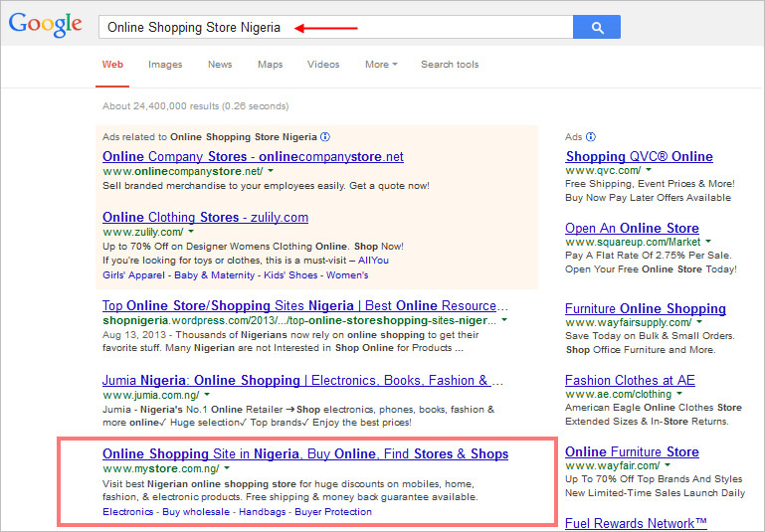Expand the More dropdown menu
The image size is (765, 532).
(381, 65)
